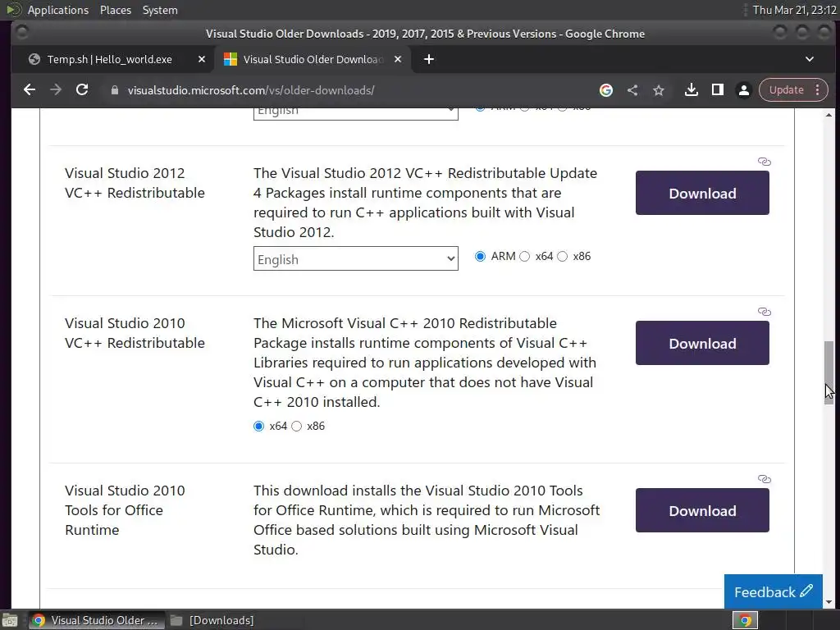This screenshot has height=630, width=840.
Task: Copy link for Visual Studio 2010 VC++ Redistributable
Action: 764,311
